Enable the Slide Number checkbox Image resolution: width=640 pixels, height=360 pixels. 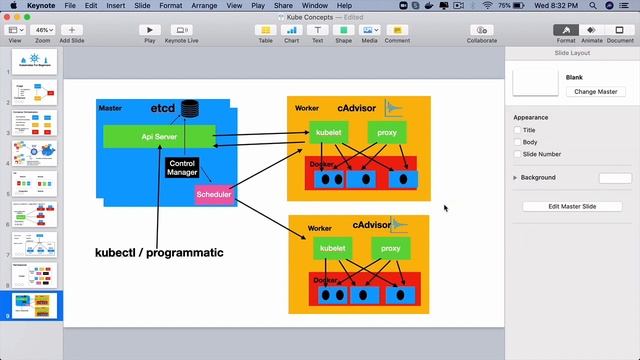pyautogui.click(x=518, y=154)
